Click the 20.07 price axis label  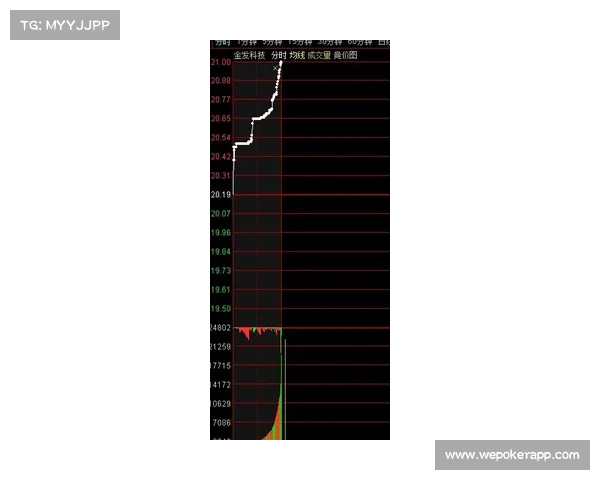tap(221, 214)
